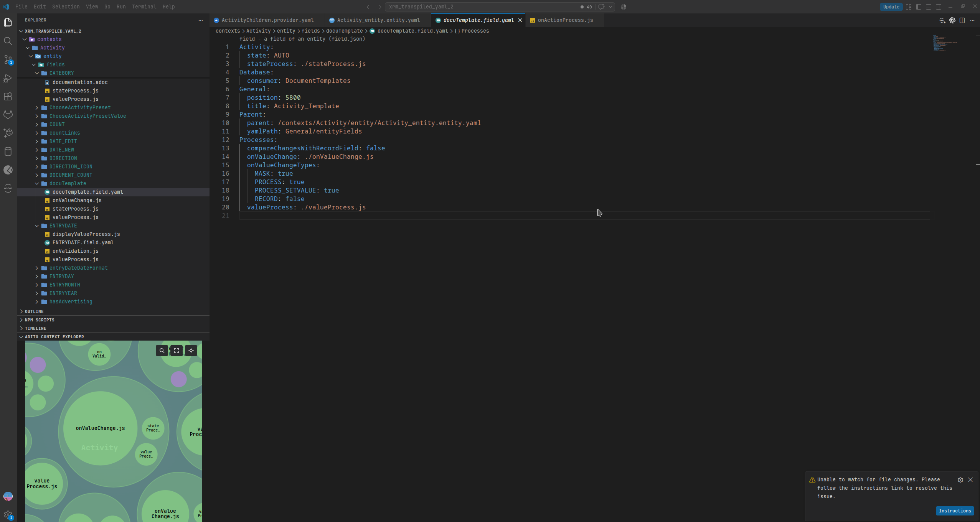Open the Search view in activity bar
Image resolution: width=980 pixels, height=522 pixels.
click(x=8, y=41)
